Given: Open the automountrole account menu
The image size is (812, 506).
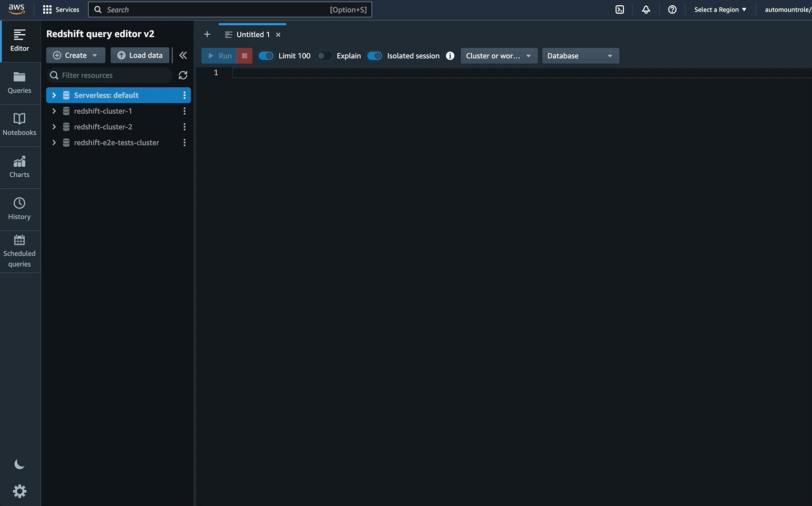Looking at the screenshot, I should tap(788, 9).
